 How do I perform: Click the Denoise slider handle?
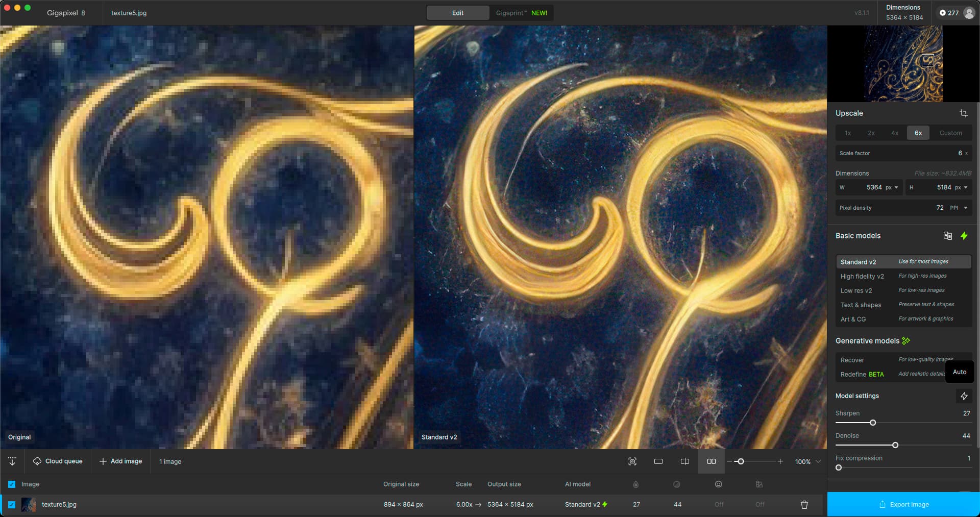coord(895,445)
